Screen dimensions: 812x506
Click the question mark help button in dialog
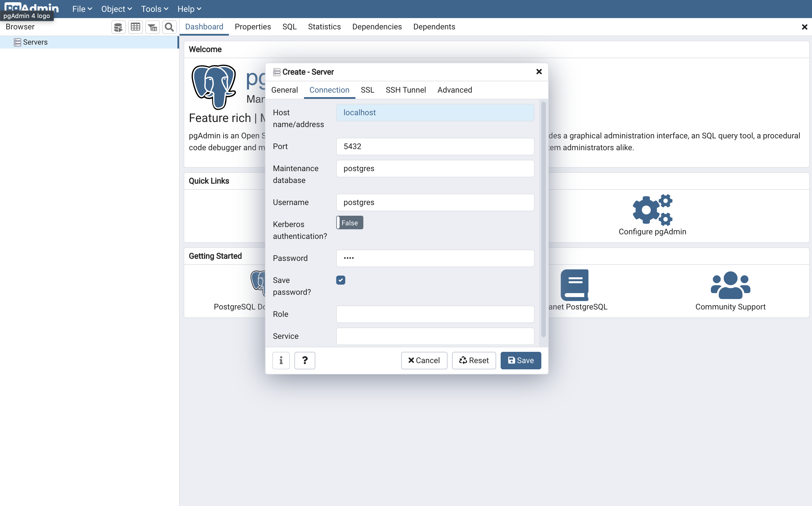click(305, 360)
